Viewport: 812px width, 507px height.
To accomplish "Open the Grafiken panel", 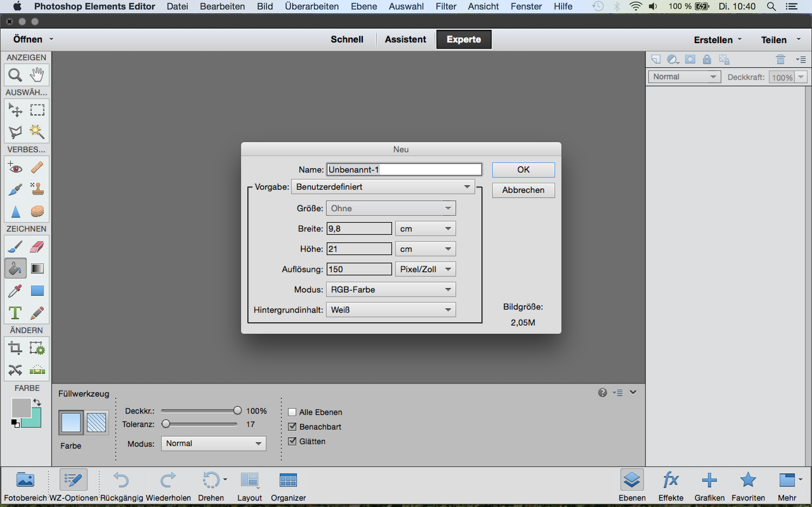I will click(709, 485).
